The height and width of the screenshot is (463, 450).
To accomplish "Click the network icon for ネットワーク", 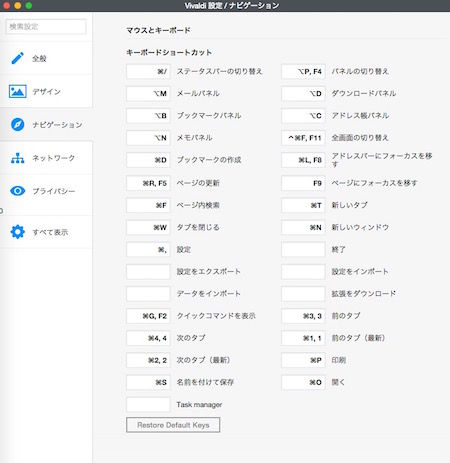I will point(18,158).
